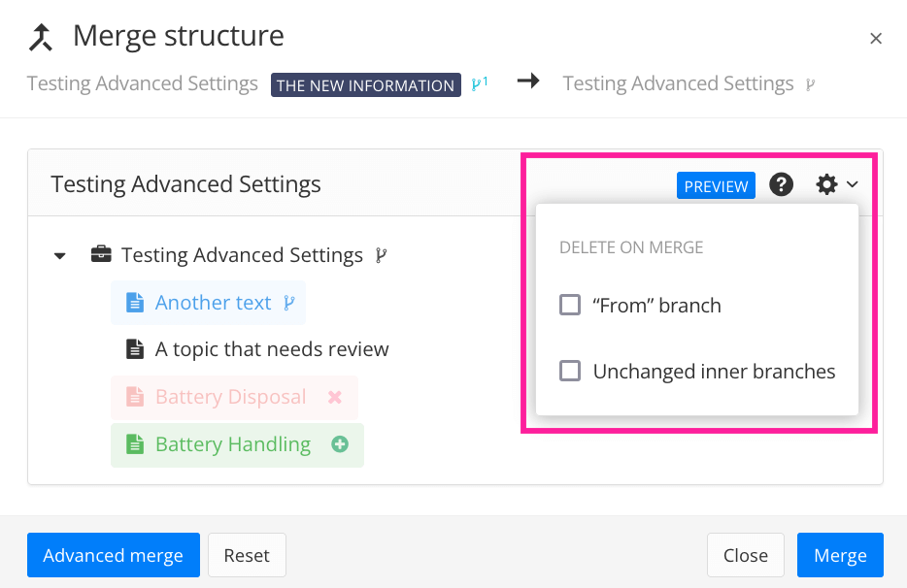Click the Reset button
Screen dimensions: 907x588
click(x=247, y=555)
